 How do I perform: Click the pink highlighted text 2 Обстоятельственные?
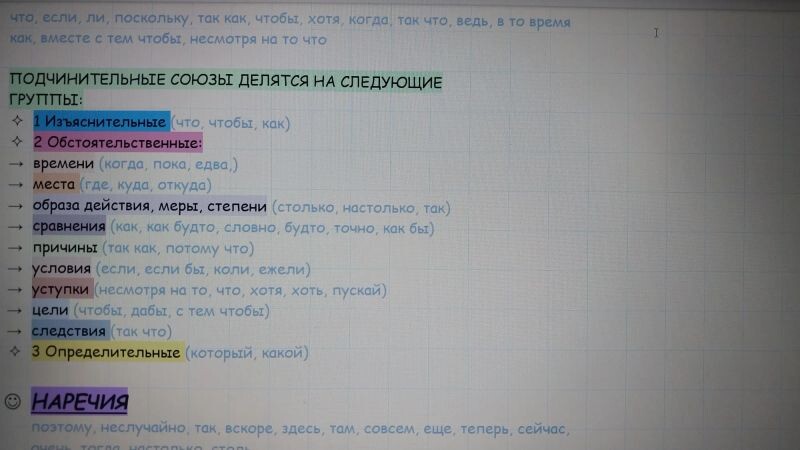point(117,143)
